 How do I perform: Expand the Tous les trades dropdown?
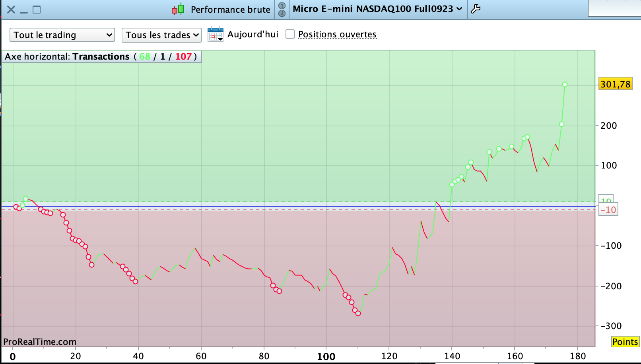pos(161,35)
